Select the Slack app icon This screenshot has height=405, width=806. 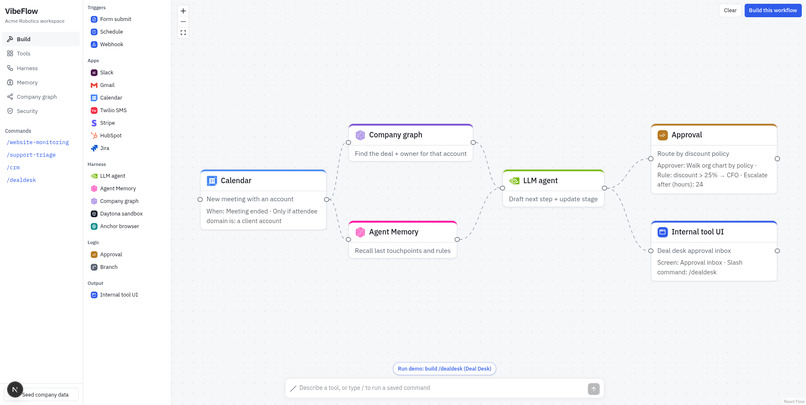(x=94, y=72)
